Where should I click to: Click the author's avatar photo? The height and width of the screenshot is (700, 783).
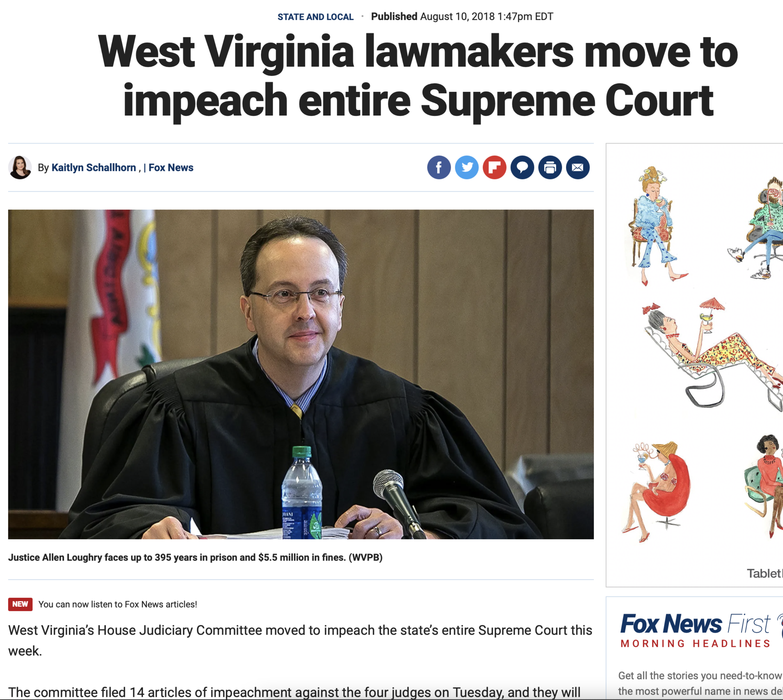pos(20,167)
